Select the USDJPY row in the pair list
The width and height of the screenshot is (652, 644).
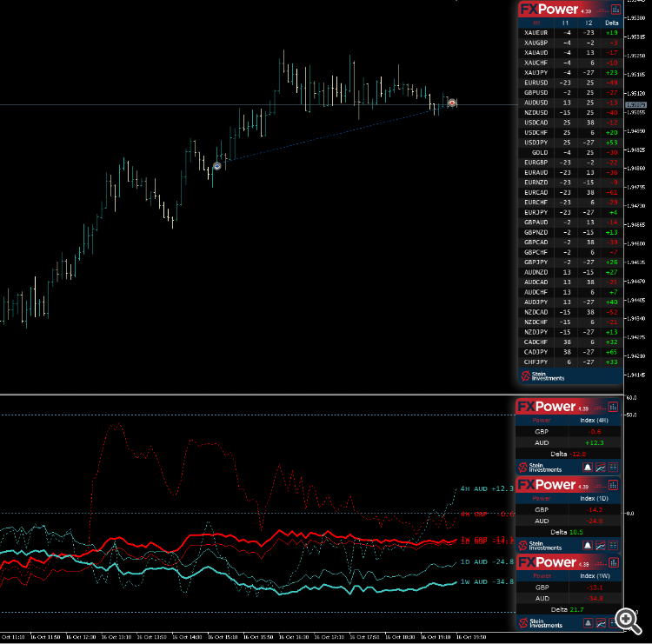(570, 143)
